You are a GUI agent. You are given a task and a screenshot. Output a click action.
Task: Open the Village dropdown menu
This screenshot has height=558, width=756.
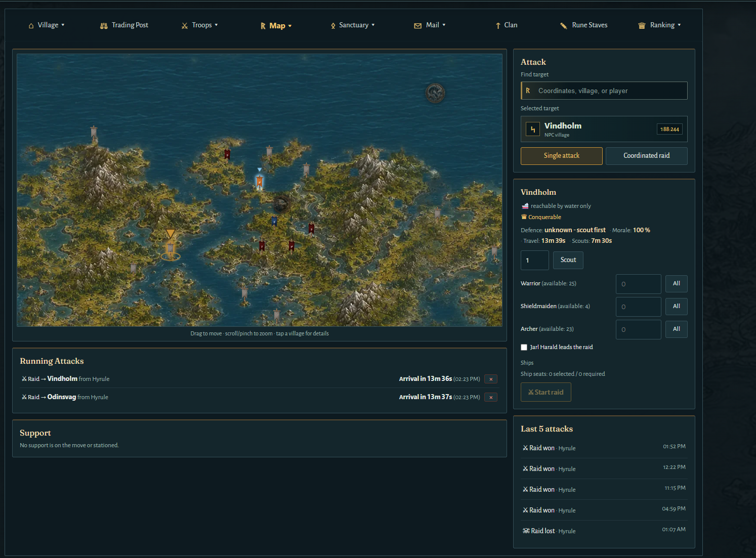click(x=47, y=25)
